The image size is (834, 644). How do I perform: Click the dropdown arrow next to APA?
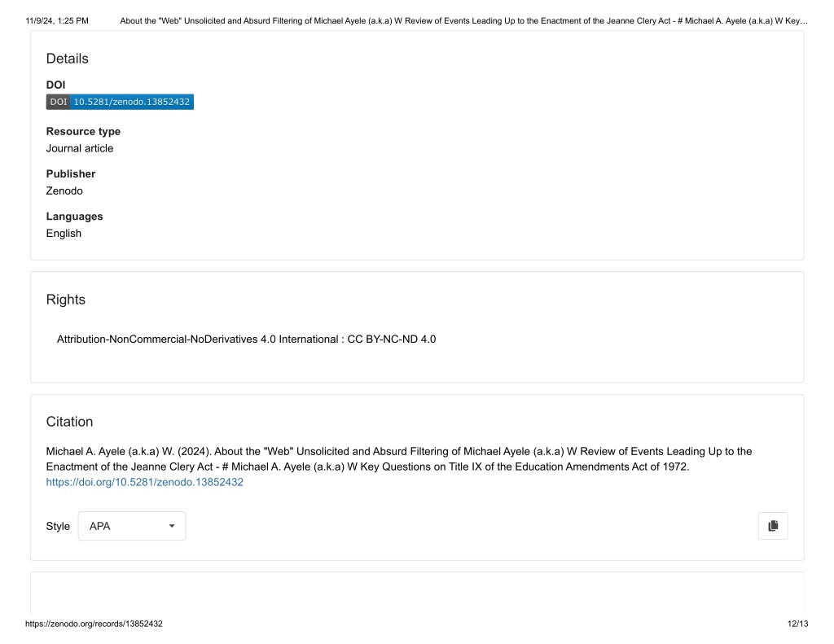[172, 526]
